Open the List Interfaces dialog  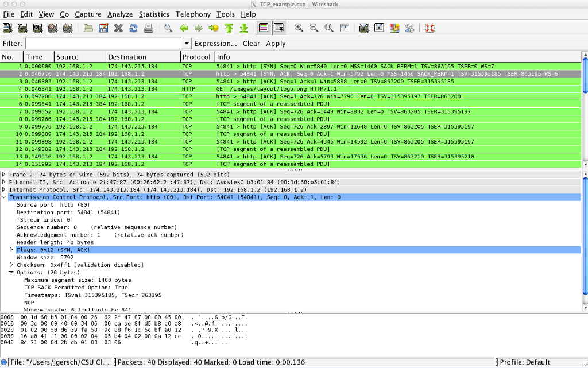point(8,28)
